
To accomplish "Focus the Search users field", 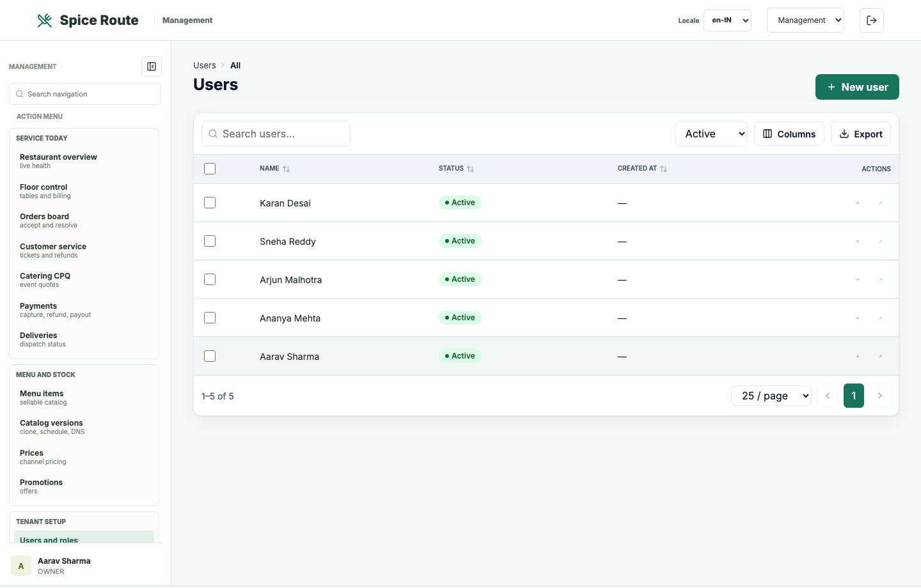I will point(276,134).
